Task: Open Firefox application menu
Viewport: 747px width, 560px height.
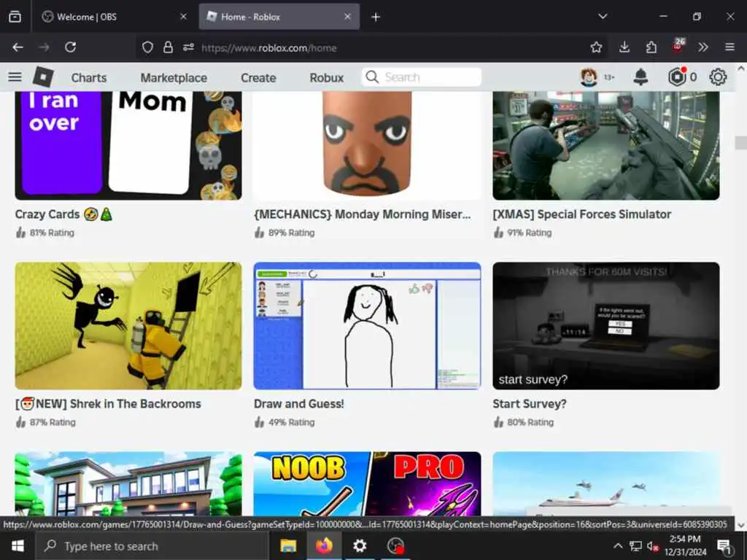Action: [x=729, y=47]
